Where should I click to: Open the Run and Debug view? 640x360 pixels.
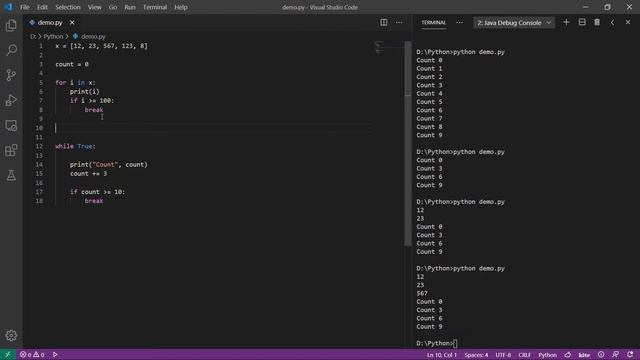pos(11,100)
